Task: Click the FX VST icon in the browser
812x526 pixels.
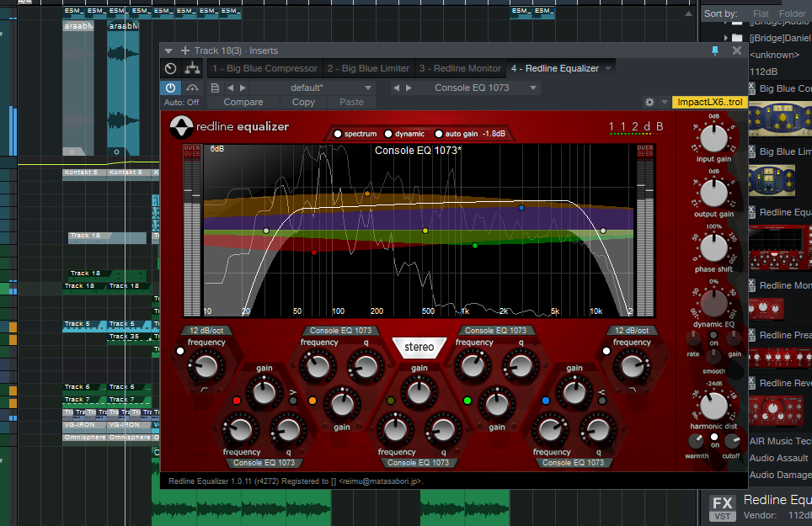Action: pyautogui.click(x=722, y=507)
